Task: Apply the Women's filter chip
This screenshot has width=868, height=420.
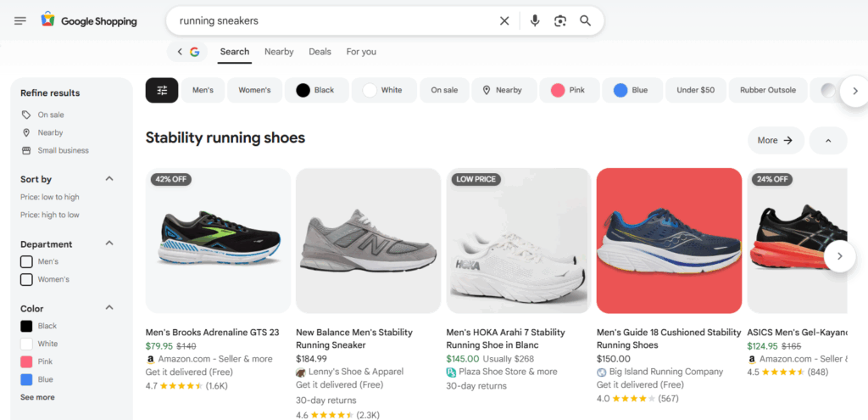Action: tap(254, 90)
